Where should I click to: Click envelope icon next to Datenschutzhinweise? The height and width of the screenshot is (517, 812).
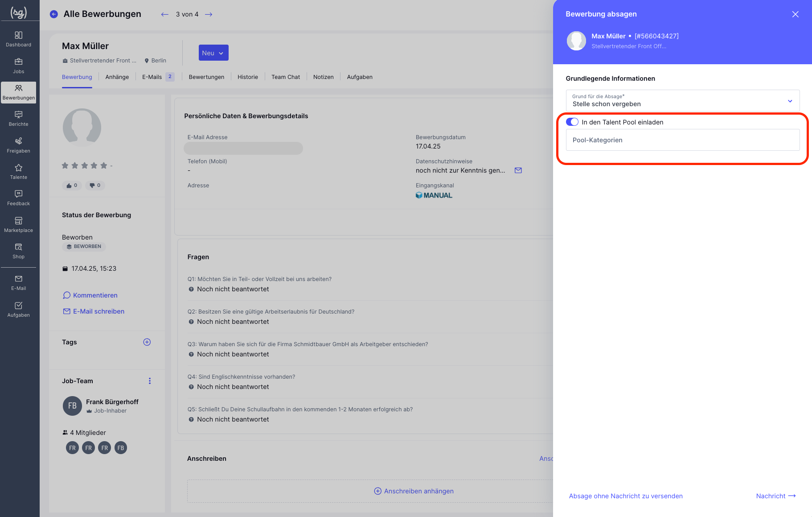pyautogui.click(x=518, y=170)
